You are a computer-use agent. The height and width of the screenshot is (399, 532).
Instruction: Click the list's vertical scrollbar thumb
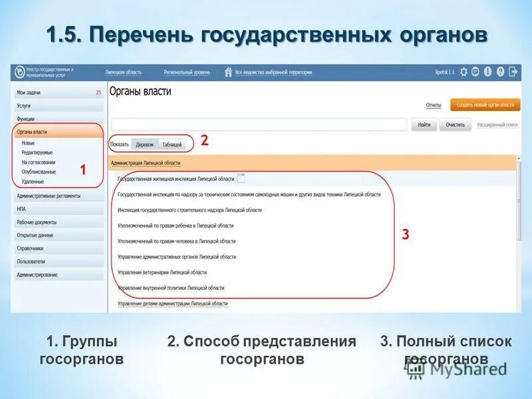click(519, 201)
